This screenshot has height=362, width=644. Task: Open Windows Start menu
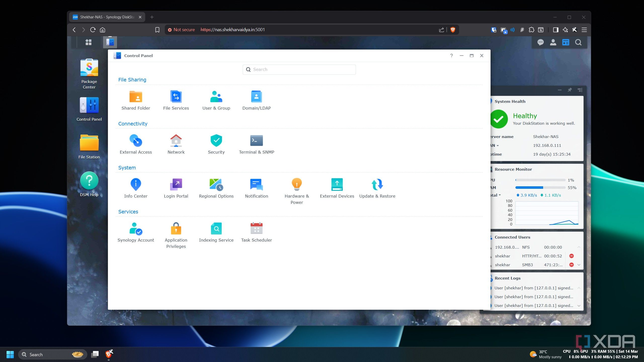10,354
